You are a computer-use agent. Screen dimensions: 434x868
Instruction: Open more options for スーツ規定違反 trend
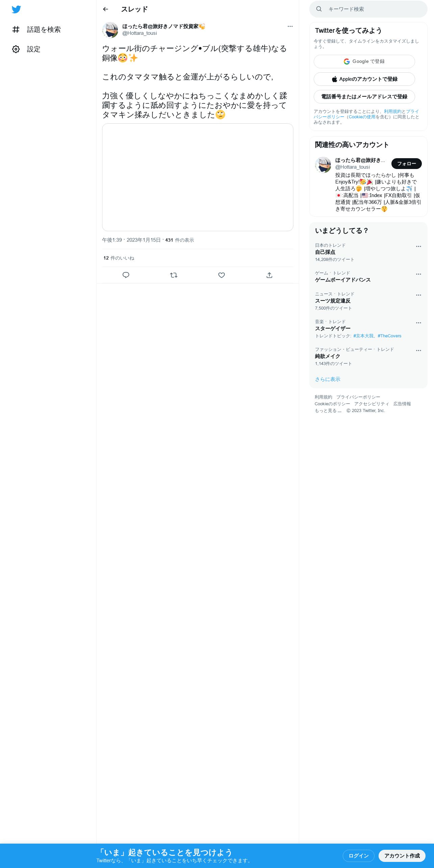418,295
